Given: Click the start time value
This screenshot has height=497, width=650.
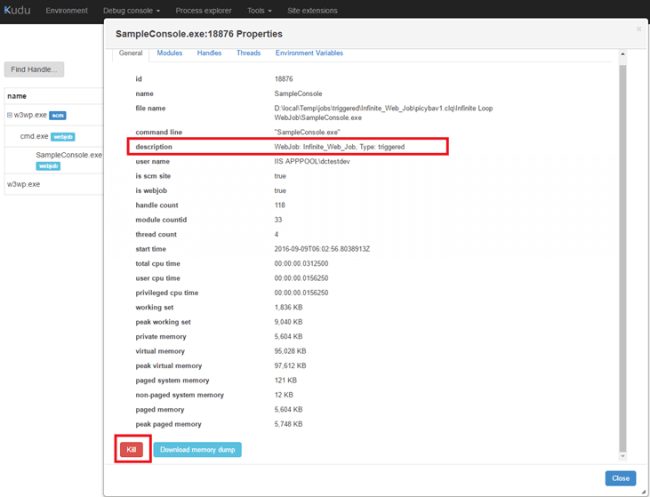Looking at the screenshot, I should tap(322, 249).
